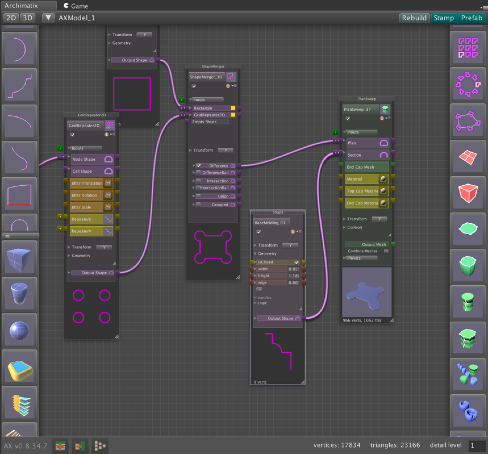Add the grid repeater node from right palette
This screenshot has width=488, height=454.
[x=468, y=48]
